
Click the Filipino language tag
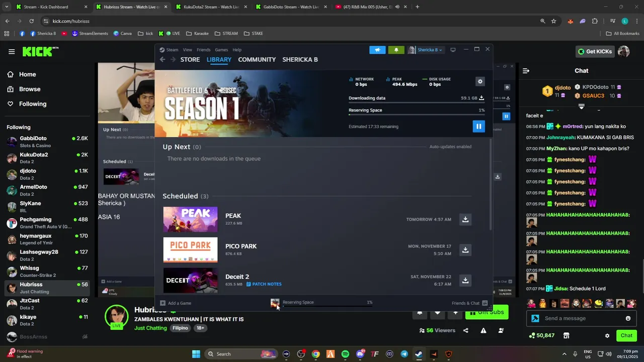coord(180,328)
